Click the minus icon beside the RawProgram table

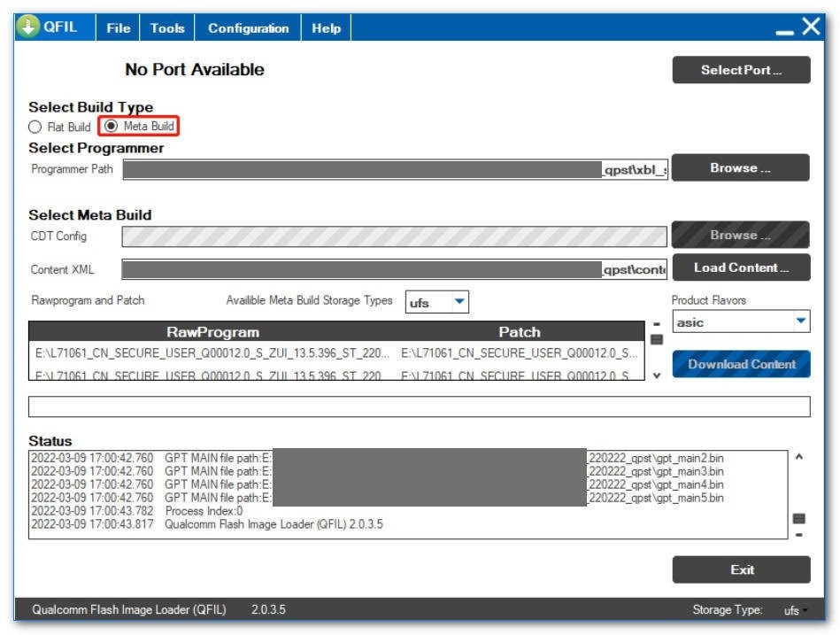pos(657,324)
